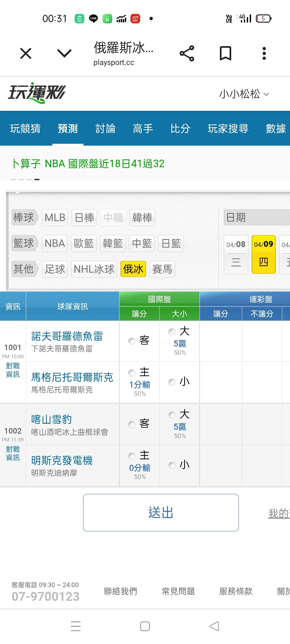
Task: Tap the share icon in browser bar
Action: (x=187, y=53)
